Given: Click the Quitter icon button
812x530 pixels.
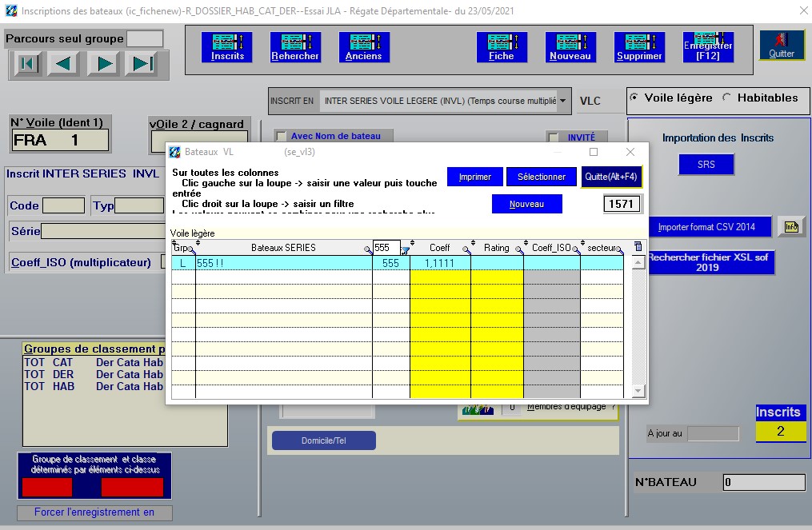Looking at the screenshot, I should pos(782,45).
